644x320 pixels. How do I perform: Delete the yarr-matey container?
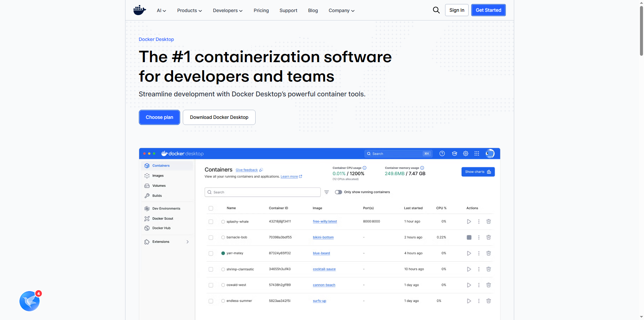(489, 253)
